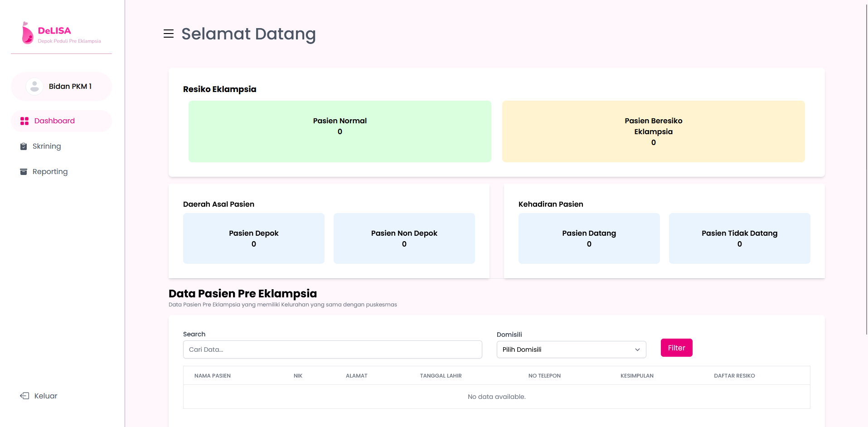Select the Pasien Depok card
This screenshot has height=427, width=868.
pos(254,238)
